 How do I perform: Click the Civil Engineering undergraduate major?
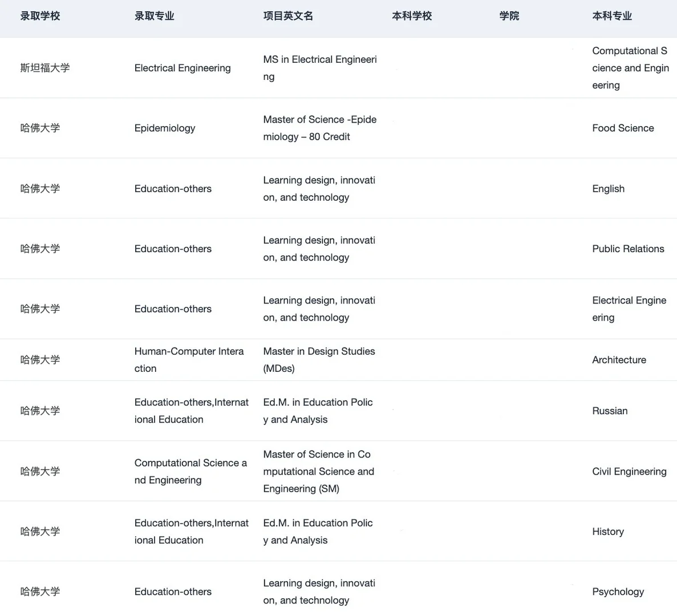point(629,471)
